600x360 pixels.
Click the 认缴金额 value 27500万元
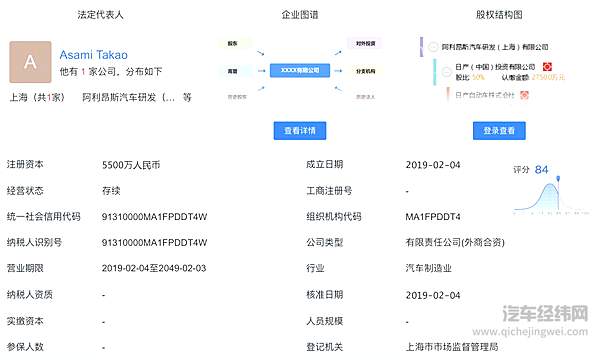point(548,77)
